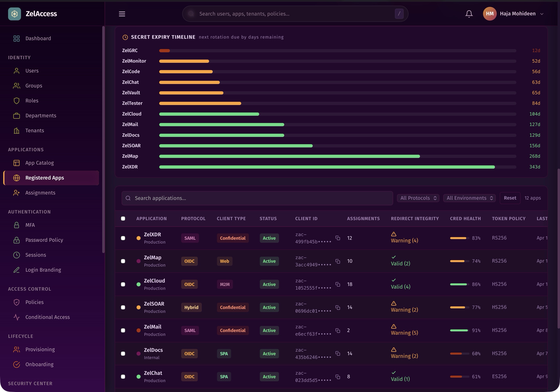Open the notification bell

(468, 14)
